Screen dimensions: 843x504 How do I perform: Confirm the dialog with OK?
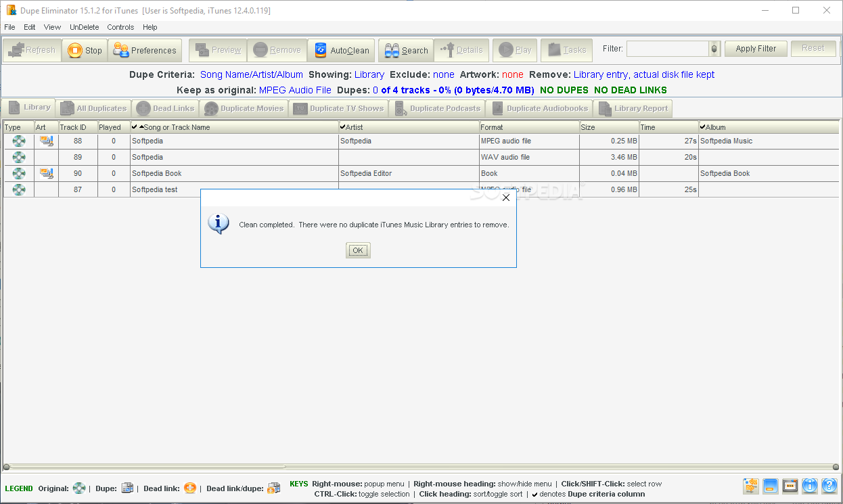358,250
